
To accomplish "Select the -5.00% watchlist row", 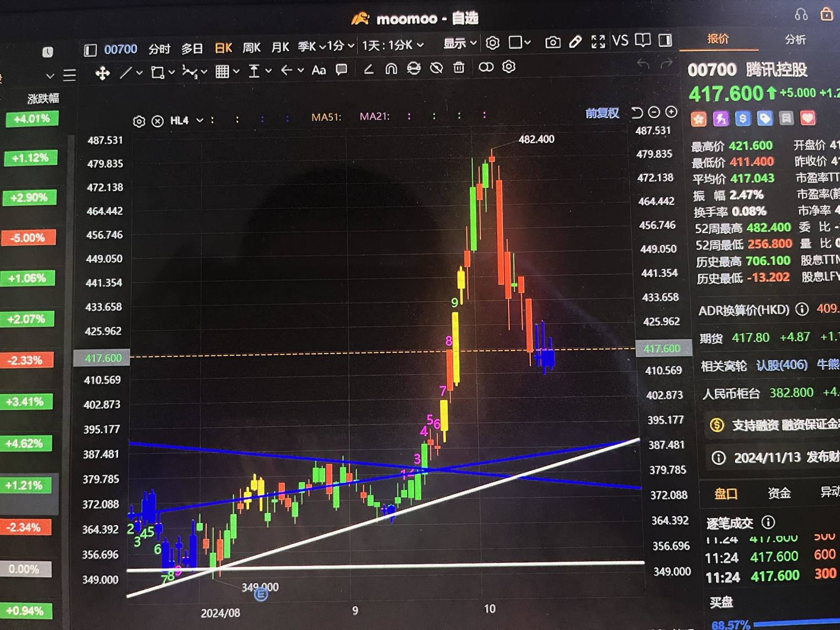I will click(28, 237).
